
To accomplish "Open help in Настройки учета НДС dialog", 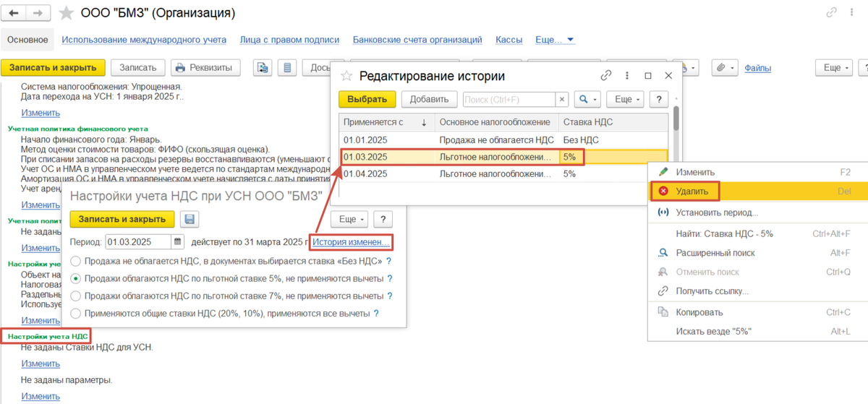I will (x=383, y=219).
